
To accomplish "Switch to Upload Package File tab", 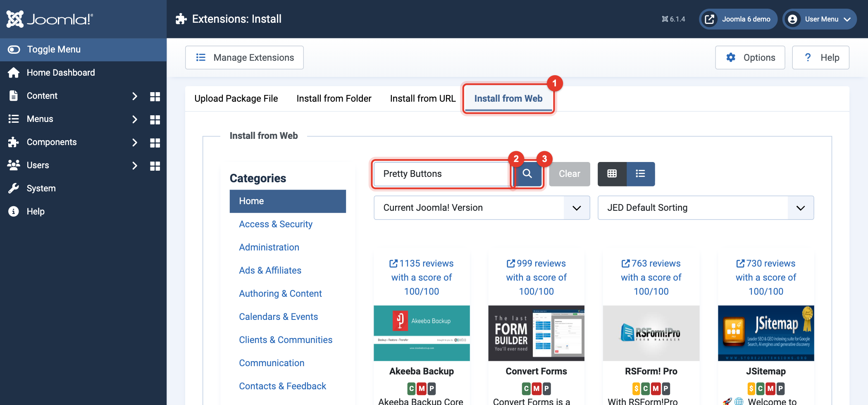I will 236,98.
